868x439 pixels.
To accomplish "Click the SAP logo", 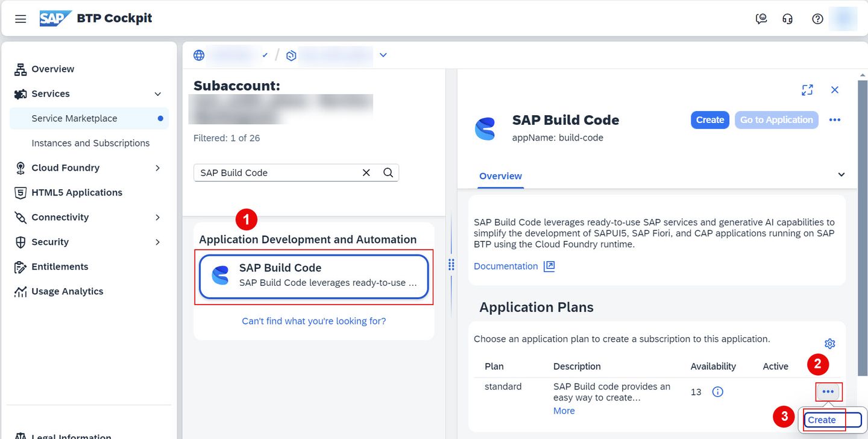I will point(55,19).
